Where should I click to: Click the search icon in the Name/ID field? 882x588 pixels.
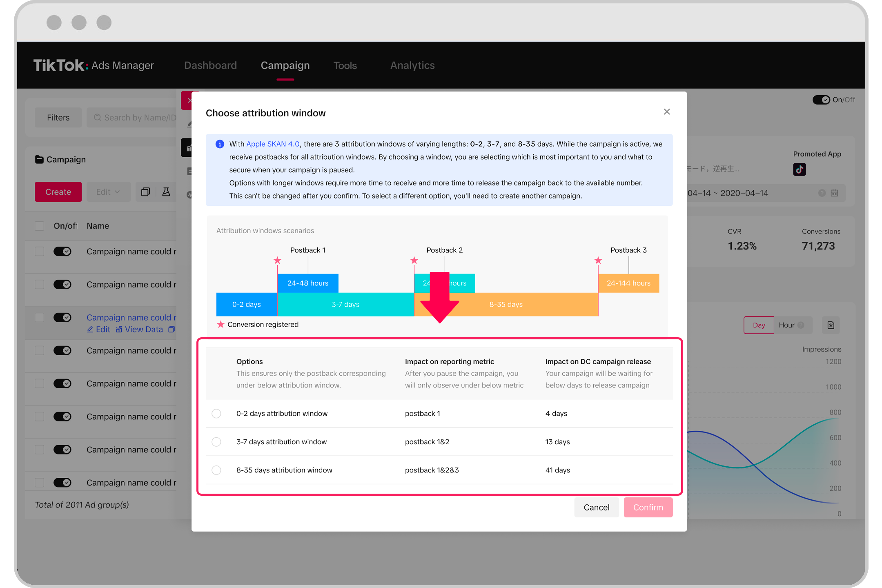click(98, 117)
